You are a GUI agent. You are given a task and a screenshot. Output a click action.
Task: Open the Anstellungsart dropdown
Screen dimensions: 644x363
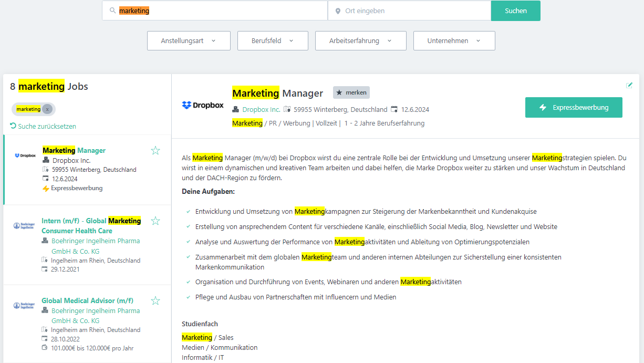(189, 40)
